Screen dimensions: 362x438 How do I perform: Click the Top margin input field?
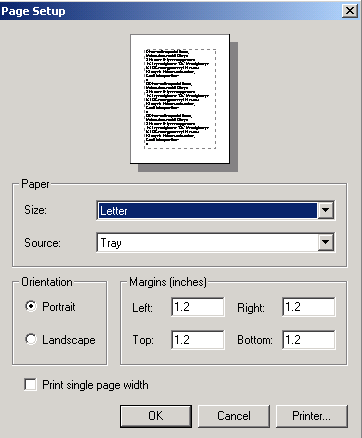198,340
